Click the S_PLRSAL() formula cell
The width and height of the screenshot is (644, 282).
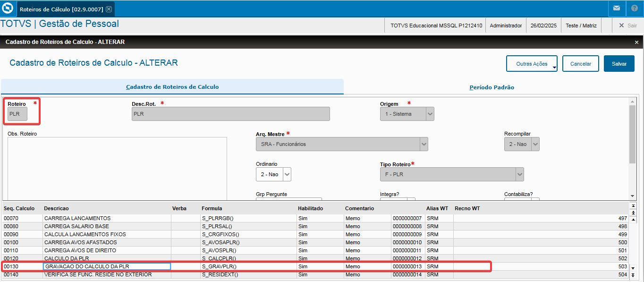pyautogui.click(x=248, y=226)
